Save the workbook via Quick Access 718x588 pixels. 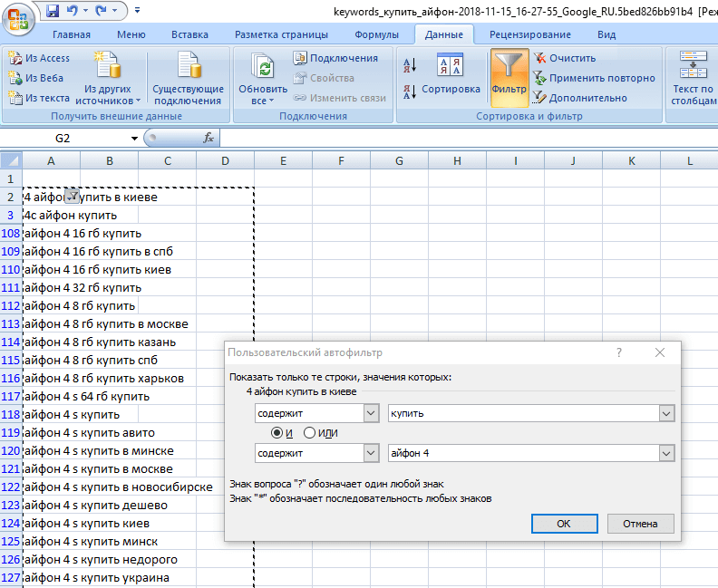[x=53, y=12]
